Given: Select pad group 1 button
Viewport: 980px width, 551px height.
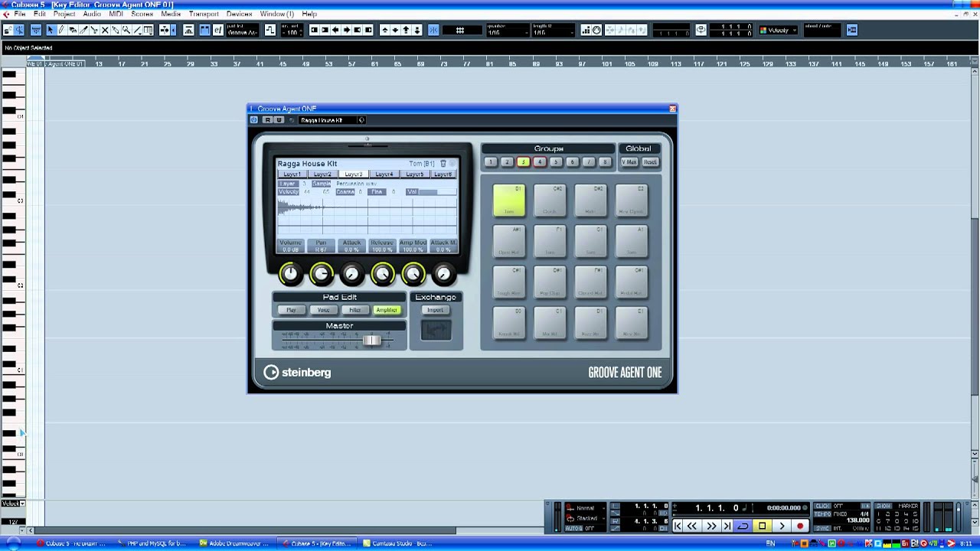Looking at the screenshot, I should click(491, 162).
